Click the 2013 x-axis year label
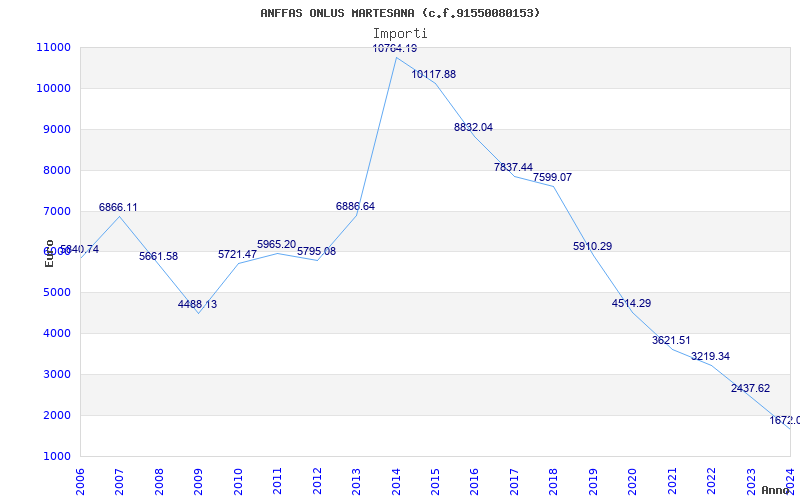Viewport: 800px width, 500px height. coord(356,481)
